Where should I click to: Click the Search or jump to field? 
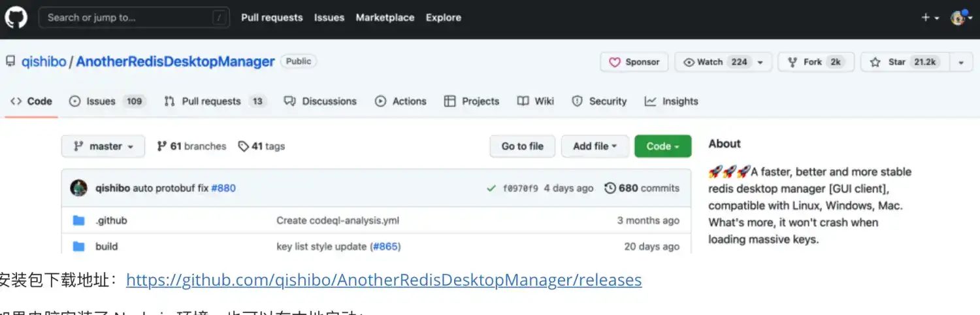[x=135, y=18]
